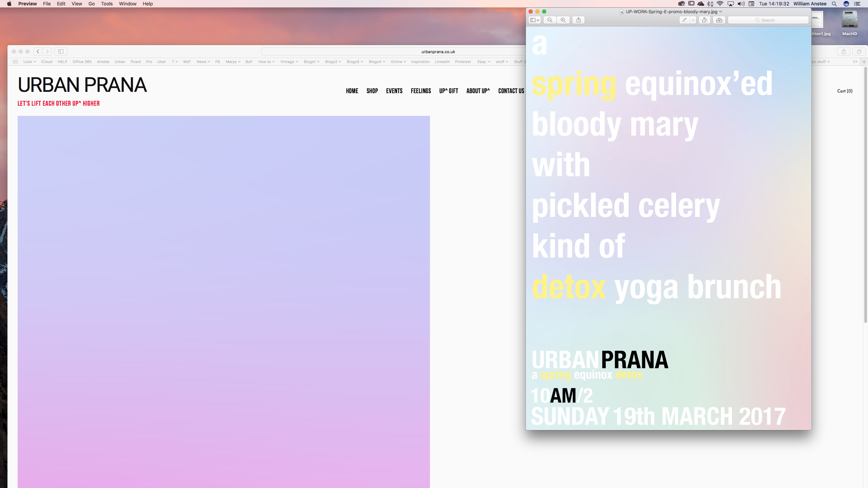Open the Tools menu in the menu bar
868x488 pixels.
(x=106, y=4)
